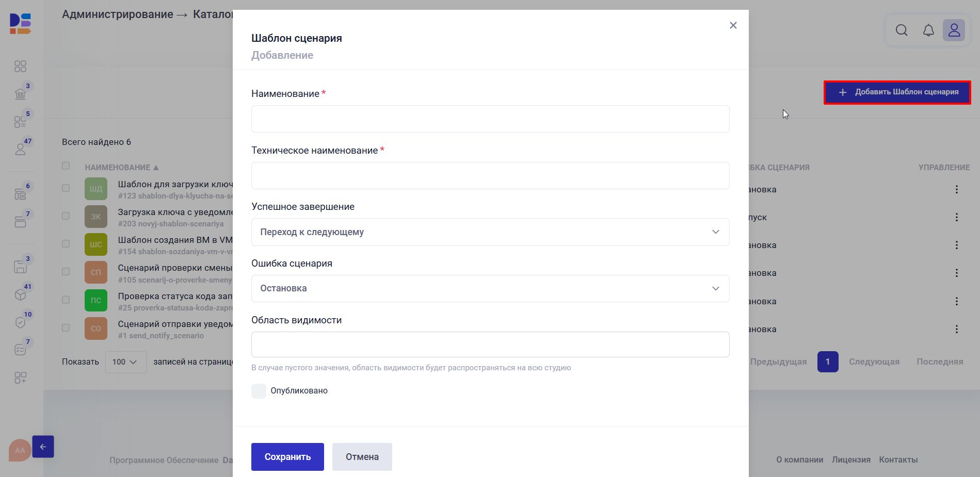Select checkbox for Загрузка ключа row
The image size is (980, 477).
66,216
